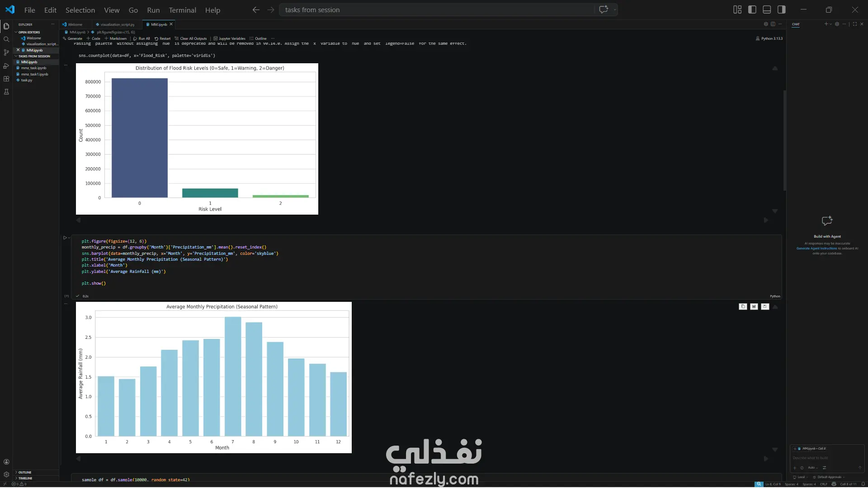Open notebook toolbar more actions ellipsis
The width and height of the screenshot is (868, 488).
click(273, 38)
